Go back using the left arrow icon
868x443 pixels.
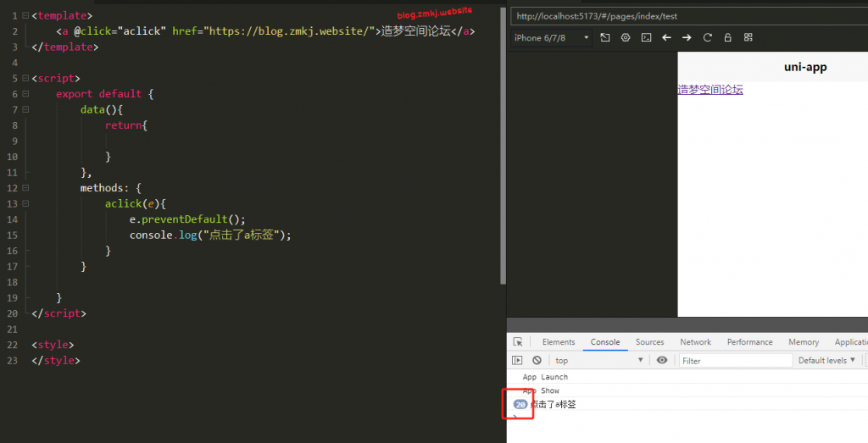tap(666, 38)
